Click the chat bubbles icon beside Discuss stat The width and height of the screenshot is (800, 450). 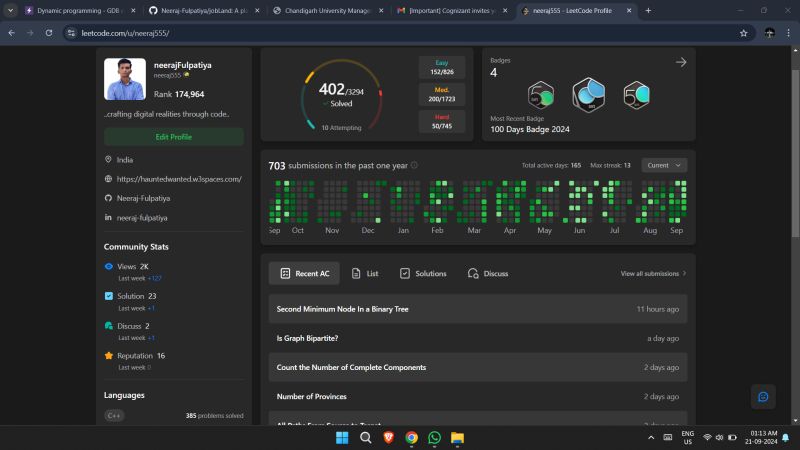click(x=109, y=326)
